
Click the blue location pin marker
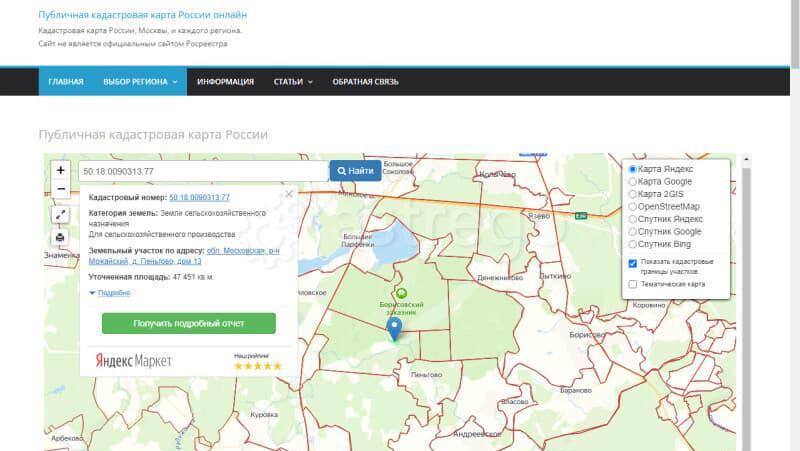coord(394,328)
